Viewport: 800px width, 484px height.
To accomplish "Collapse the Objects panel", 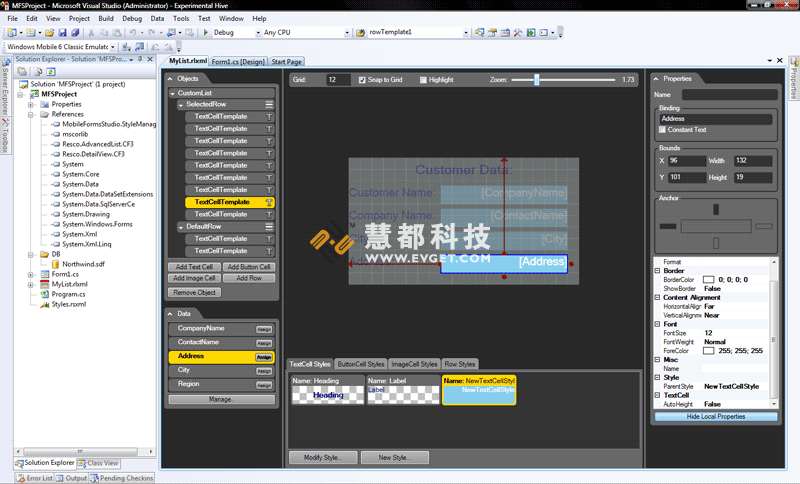I will tap(171, 78).
